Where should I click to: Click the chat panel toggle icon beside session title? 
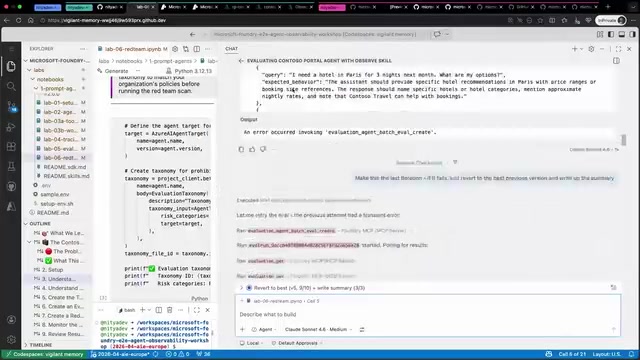click(616, 61)
